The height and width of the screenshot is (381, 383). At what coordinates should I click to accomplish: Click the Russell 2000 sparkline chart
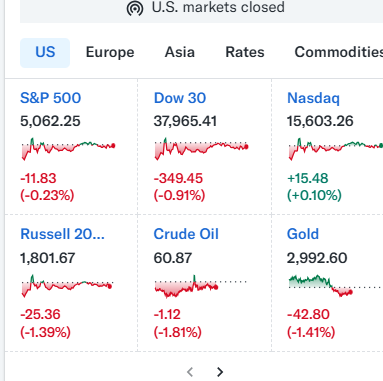(67, 286)
